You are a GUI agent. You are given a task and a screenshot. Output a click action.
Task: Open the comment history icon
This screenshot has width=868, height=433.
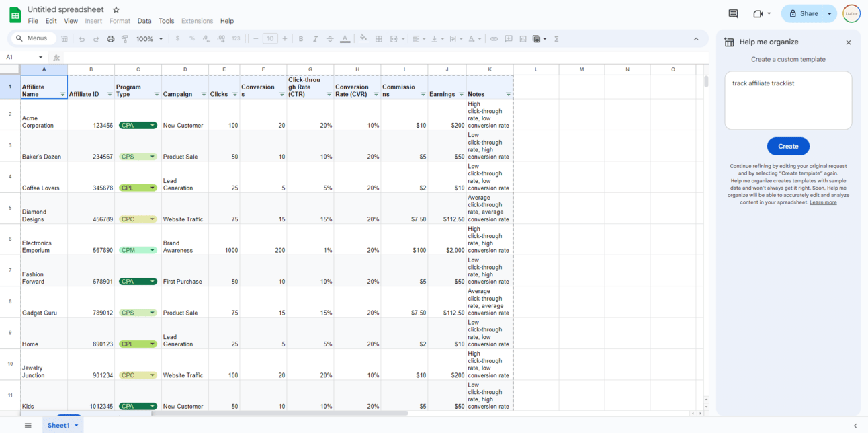point(733,13)
